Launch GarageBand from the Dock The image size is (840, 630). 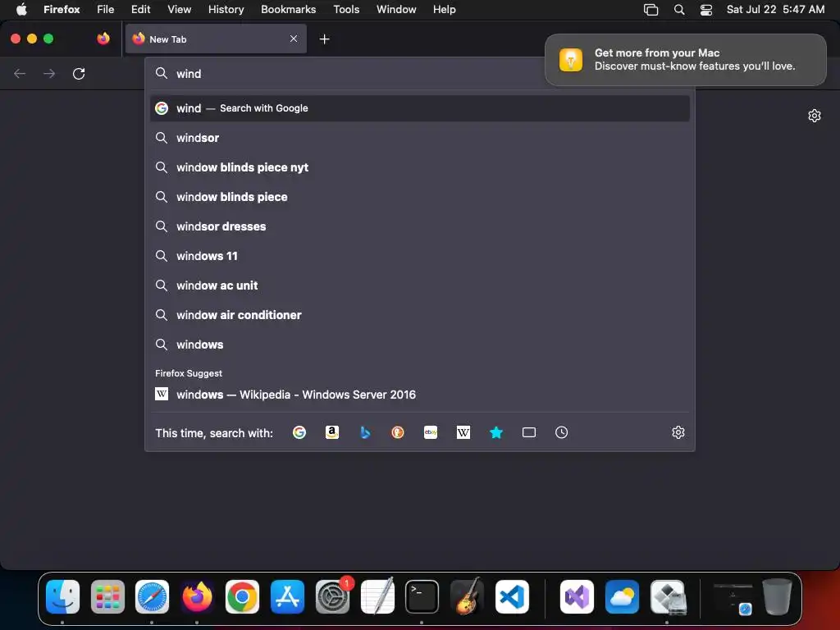pos(467,597)
